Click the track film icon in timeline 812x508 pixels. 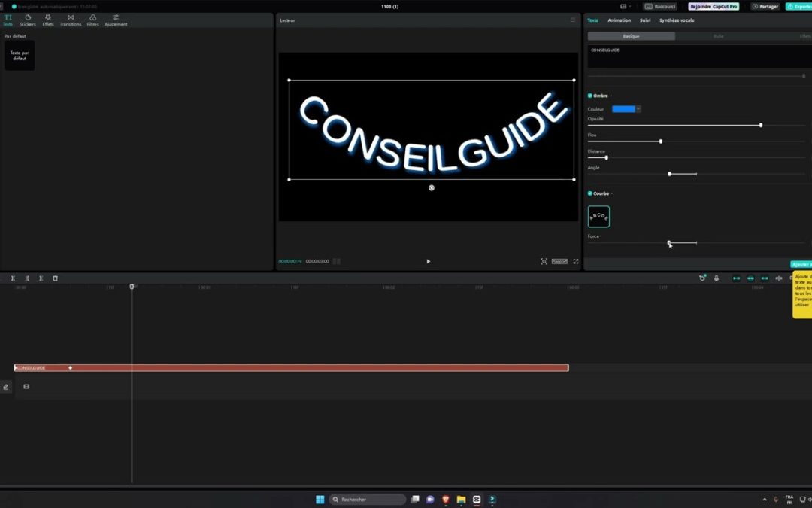pos(26,387)
